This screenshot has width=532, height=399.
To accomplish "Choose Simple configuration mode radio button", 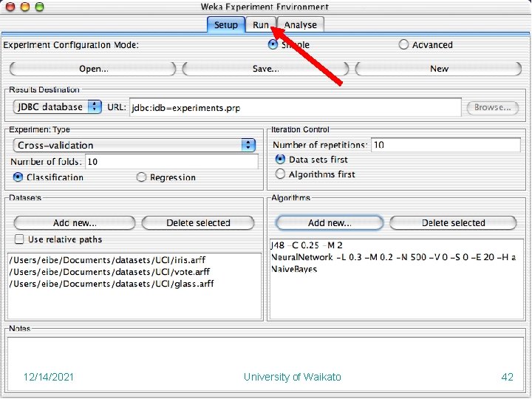I will pos(273,44).
